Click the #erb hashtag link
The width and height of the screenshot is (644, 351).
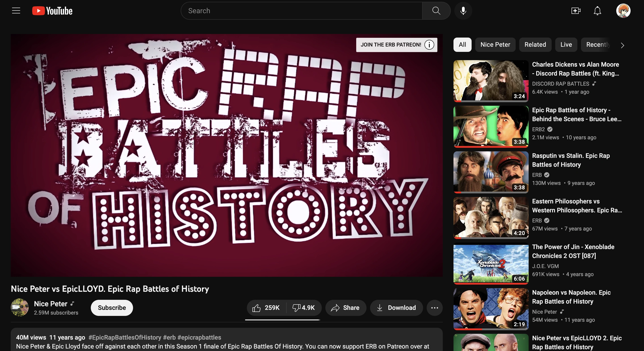169,338
